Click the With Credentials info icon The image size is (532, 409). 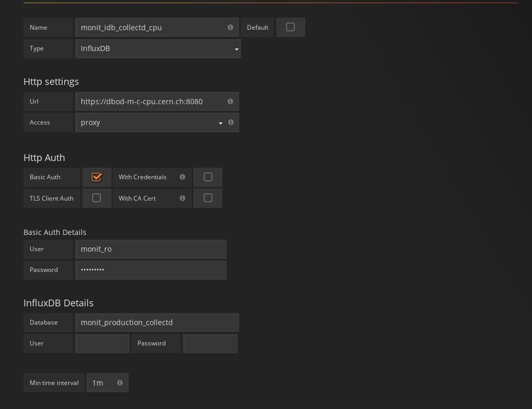point(182,177)
